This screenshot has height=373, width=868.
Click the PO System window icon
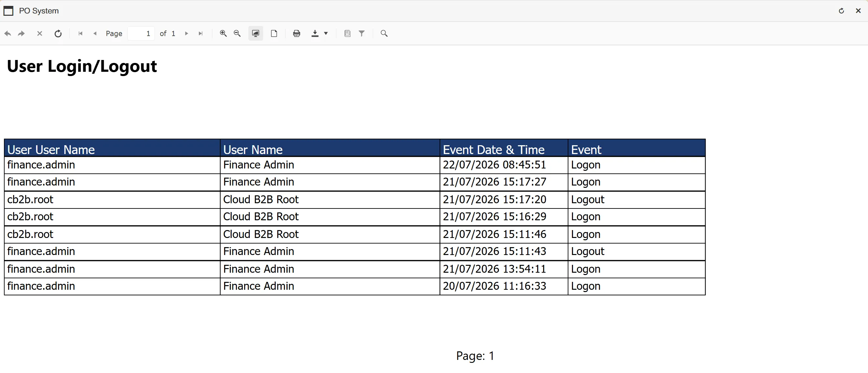9,11
